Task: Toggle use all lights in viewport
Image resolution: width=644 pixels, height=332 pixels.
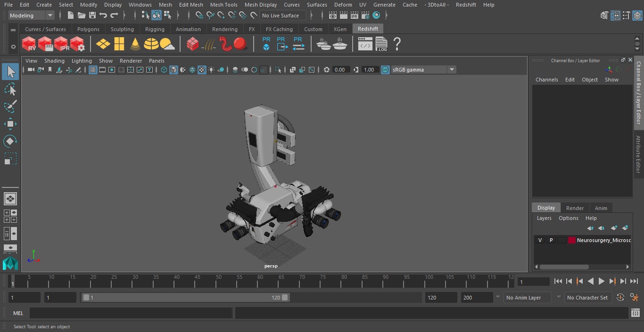Action: click(x=211, y=70)
